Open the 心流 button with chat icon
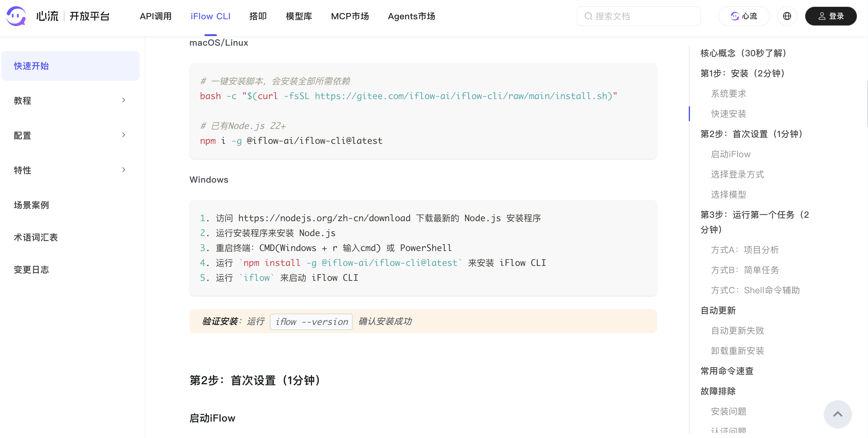 tap(744, 16)
